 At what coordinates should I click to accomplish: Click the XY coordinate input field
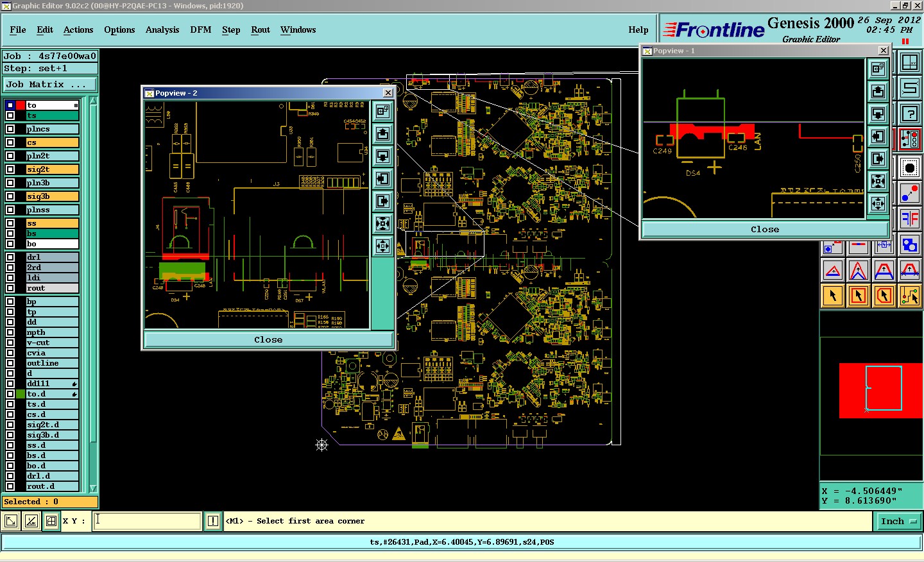click(x=148, y=521)
